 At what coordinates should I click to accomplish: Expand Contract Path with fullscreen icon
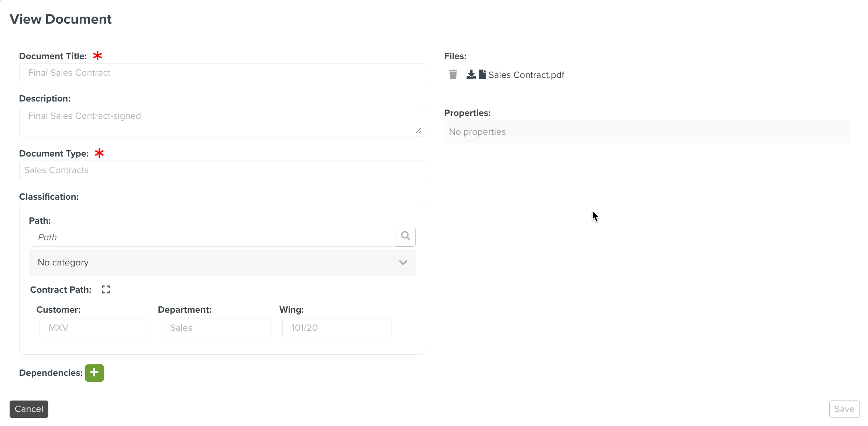click(x=106, y=290)
